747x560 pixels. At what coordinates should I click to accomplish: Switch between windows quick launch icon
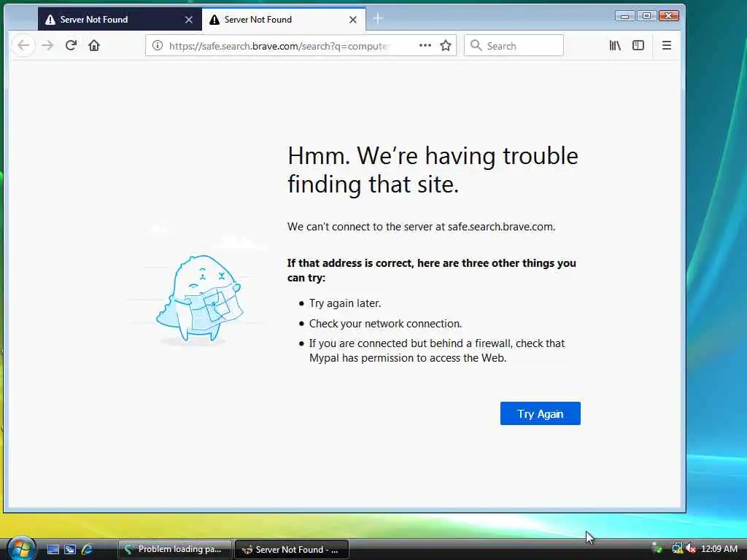click(70, 550)
